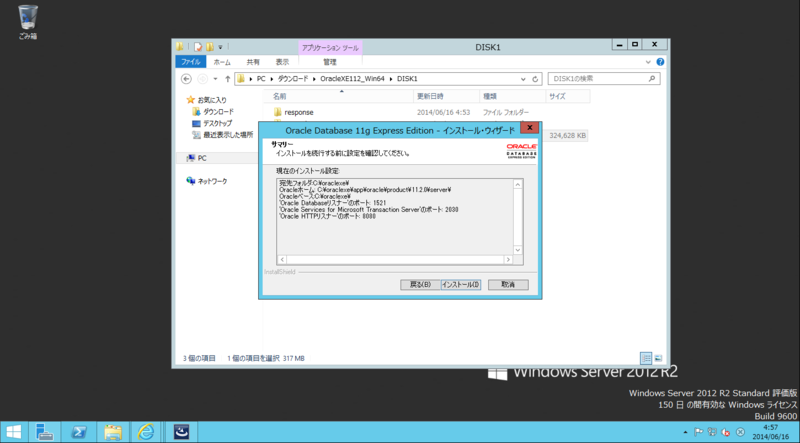Open Explorer help icon
The width and height of the screenshot is (800, 443).
click(660, 62)
